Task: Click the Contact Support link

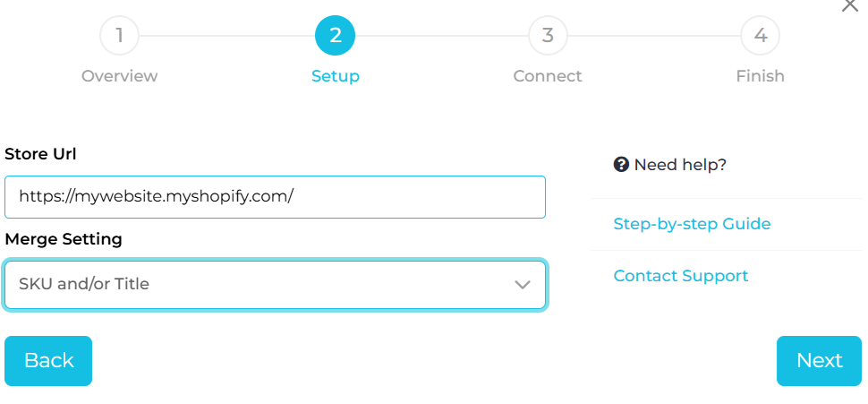Action: [680, 276]
